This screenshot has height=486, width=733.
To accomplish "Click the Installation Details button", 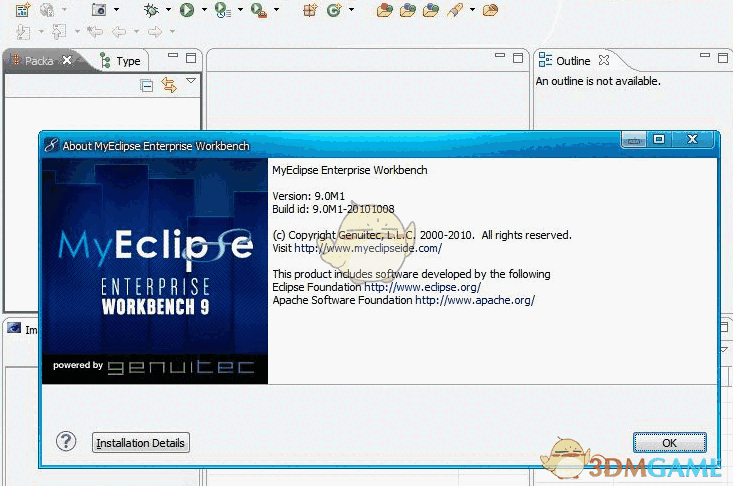I will [140, 443].
